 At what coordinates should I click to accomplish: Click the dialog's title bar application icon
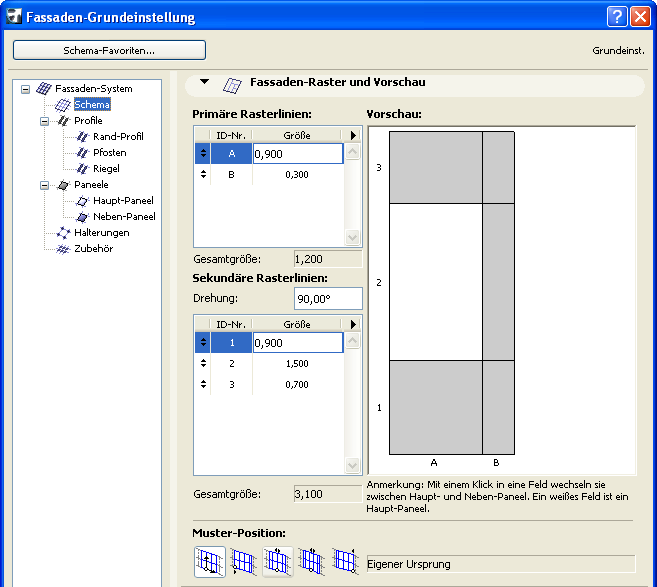point(13,17)
